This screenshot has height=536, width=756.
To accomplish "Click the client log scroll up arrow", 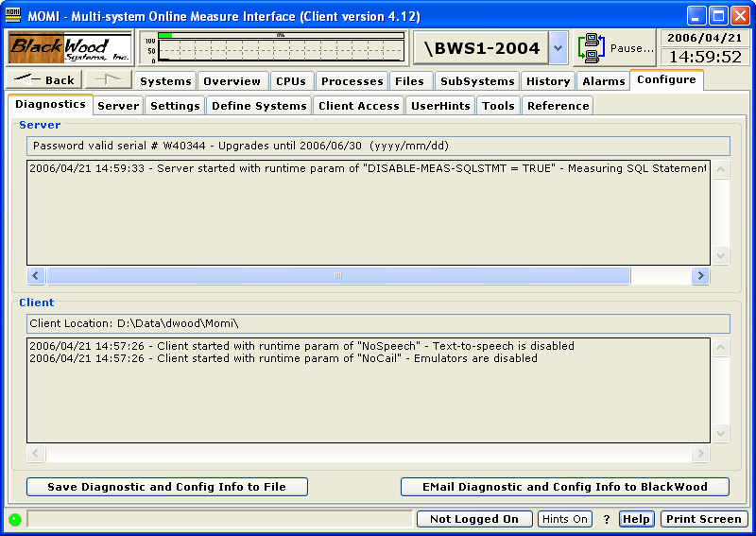I will pos(720,347).
